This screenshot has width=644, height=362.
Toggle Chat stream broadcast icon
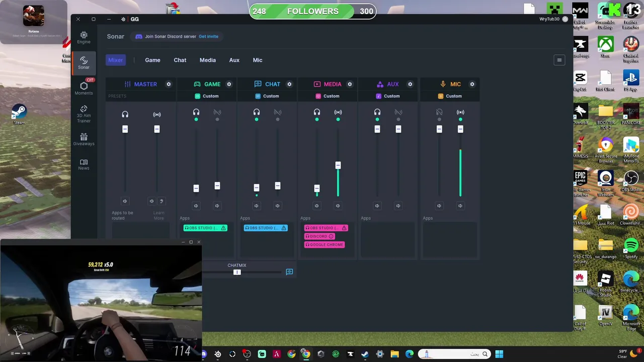click(x=278, y=112)
